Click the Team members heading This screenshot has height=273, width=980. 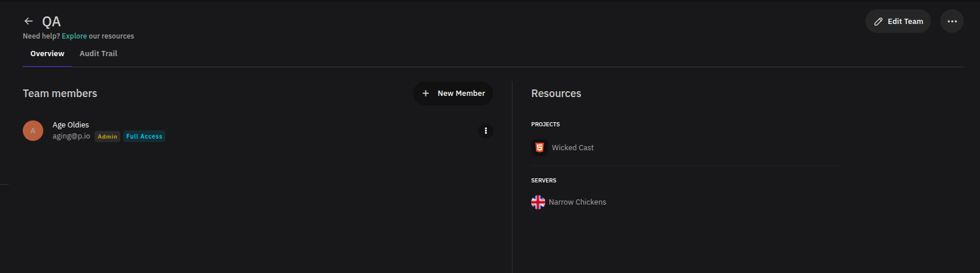coord(60,94)
